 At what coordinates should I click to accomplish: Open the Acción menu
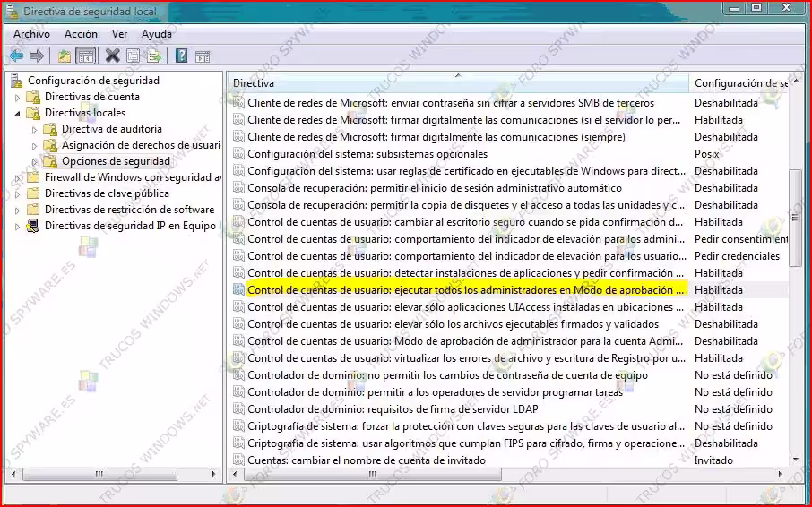[81, 34]
